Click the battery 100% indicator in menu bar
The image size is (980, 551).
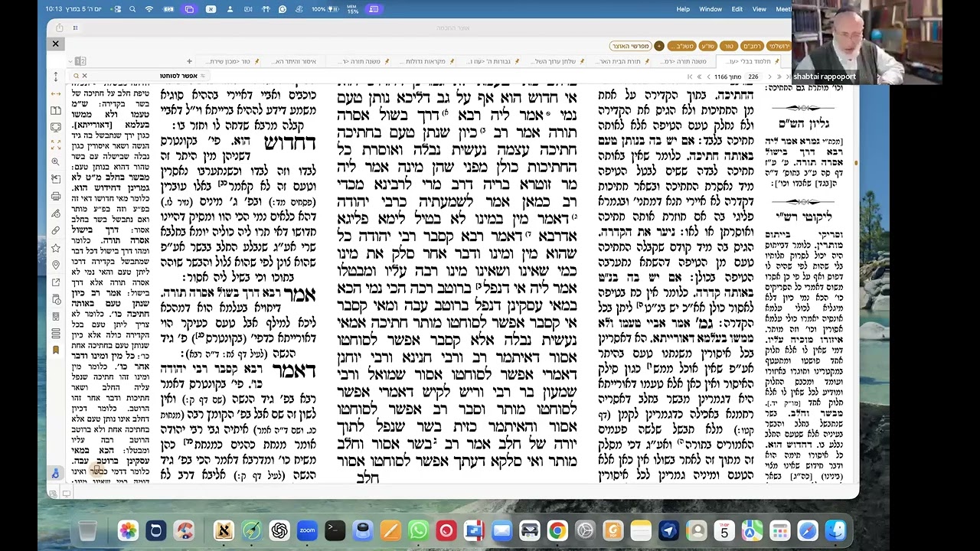327,9
